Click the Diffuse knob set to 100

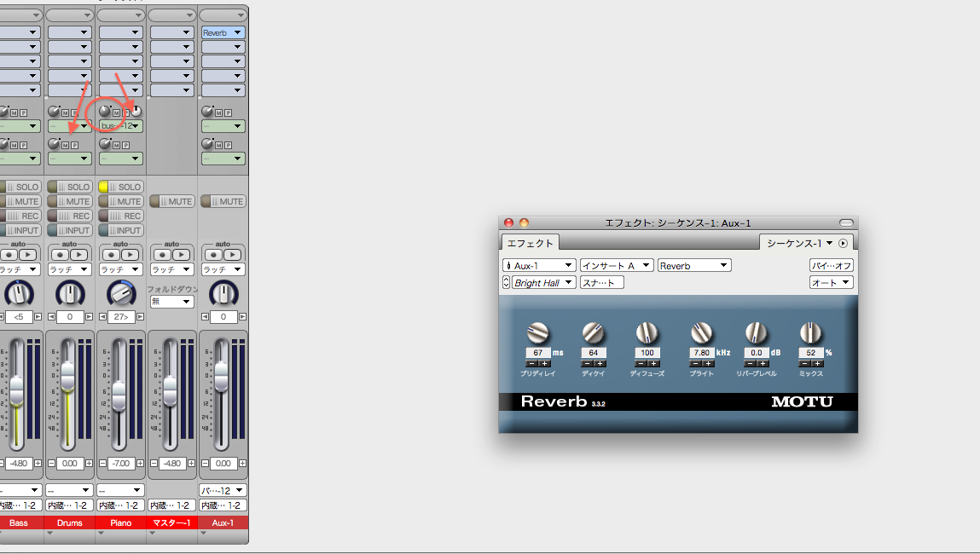click(x=647, y=333)
